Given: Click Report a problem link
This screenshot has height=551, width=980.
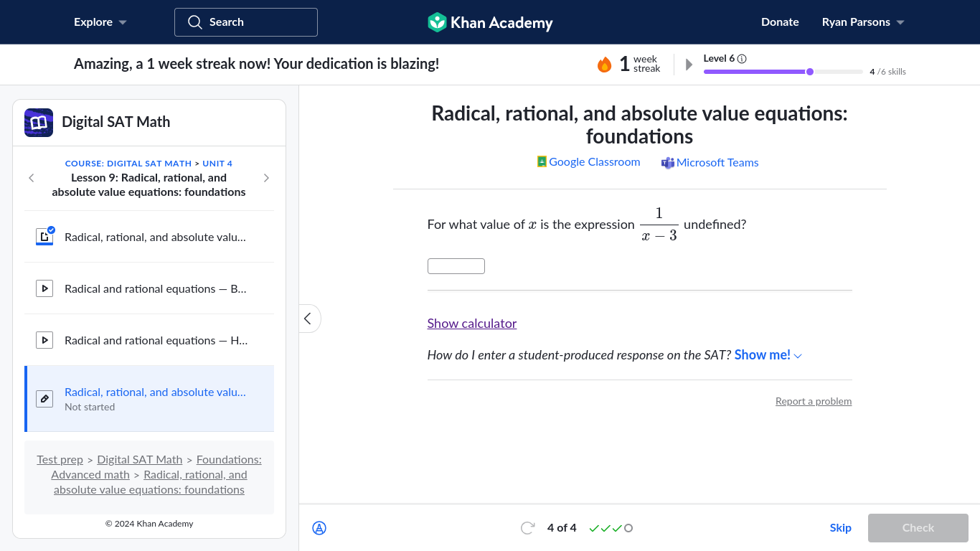Looking at the screenshot, I should pos(814,401).
